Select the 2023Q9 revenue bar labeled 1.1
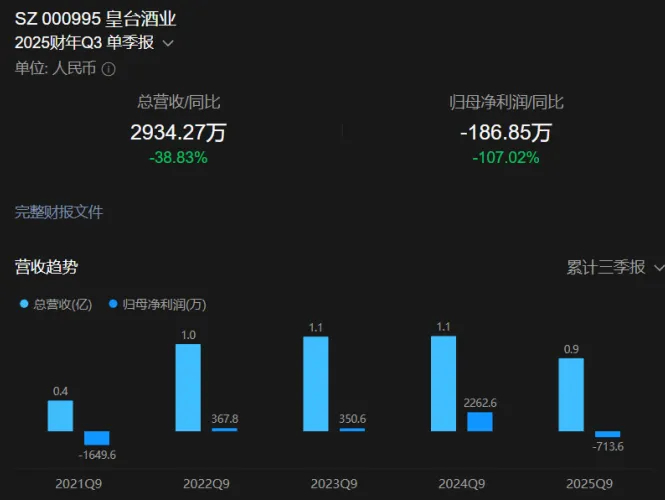This screenshot has height=500, width=665. click(x=316, y=384)
